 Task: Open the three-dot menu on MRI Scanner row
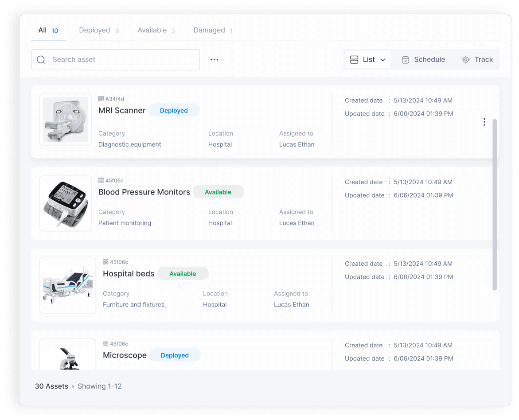(x=484, y=121)
